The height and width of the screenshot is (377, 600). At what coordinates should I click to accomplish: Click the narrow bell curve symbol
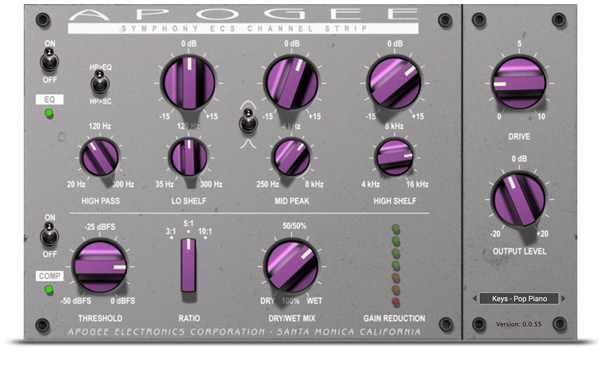click(248, 144)
